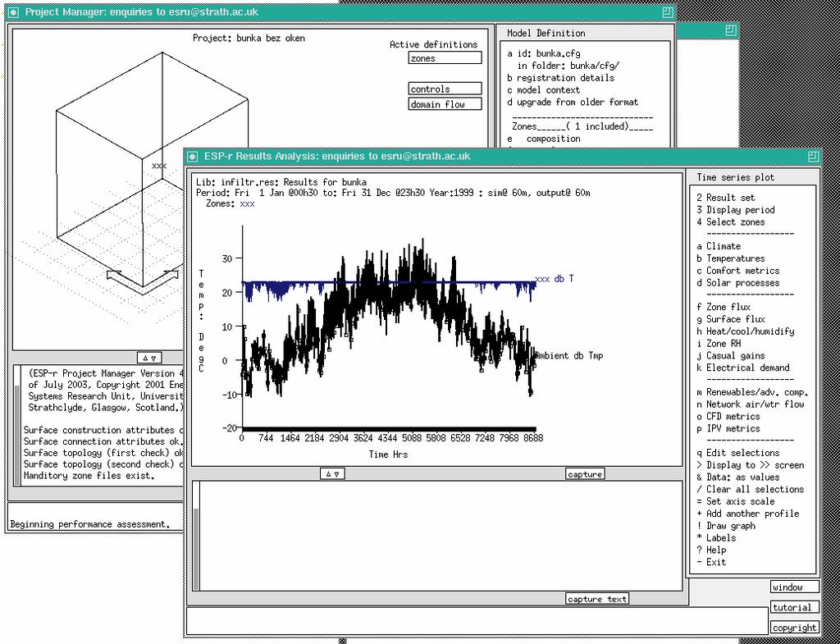Open registration details
The height and width of the screenshot is (644, 840).
pos(560,78)
